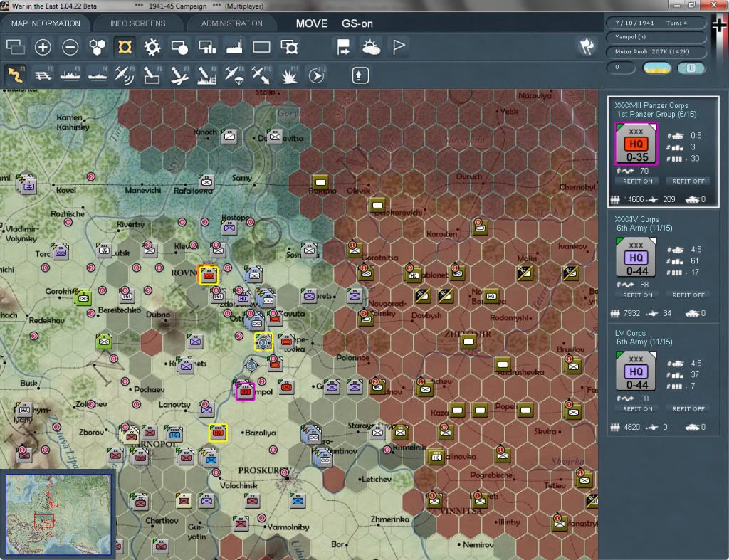
Task: Set LV Corps Refit Off
Action: (x=688, y=409)
